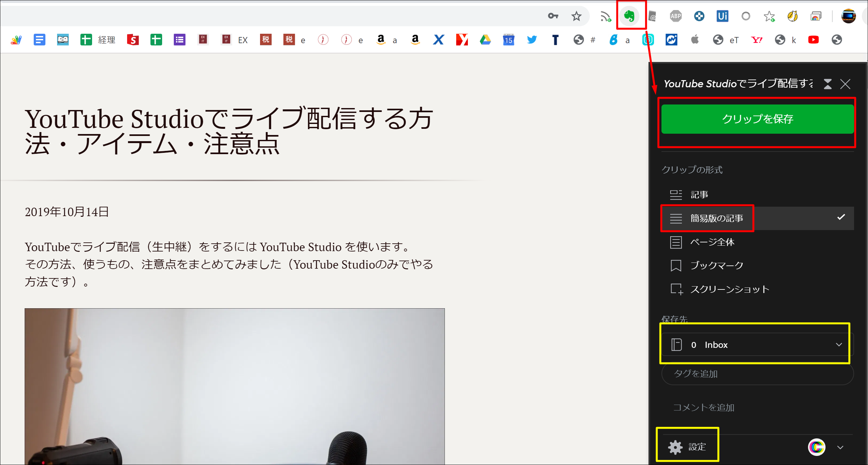The image size is (868, 465).
Task: Click the date text 2019年10月14日
Action: [x=67, y=212]
